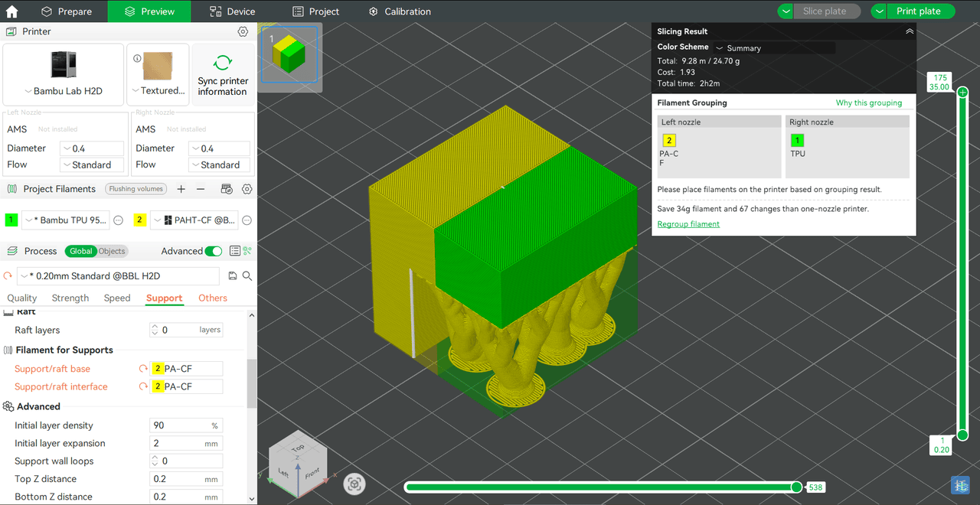Click the Bambu Lab H2D printer image
980x505 pixels.
[64, 64]
